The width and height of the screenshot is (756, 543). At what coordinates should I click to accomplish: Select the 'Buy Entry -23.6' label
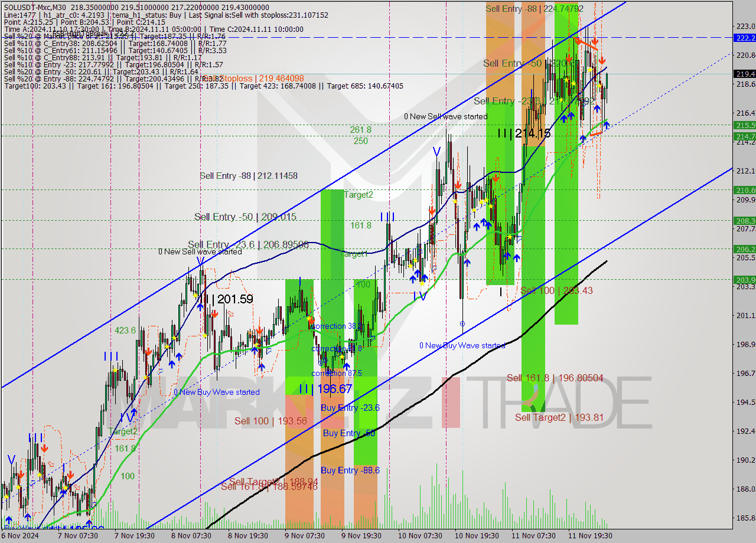350,408
